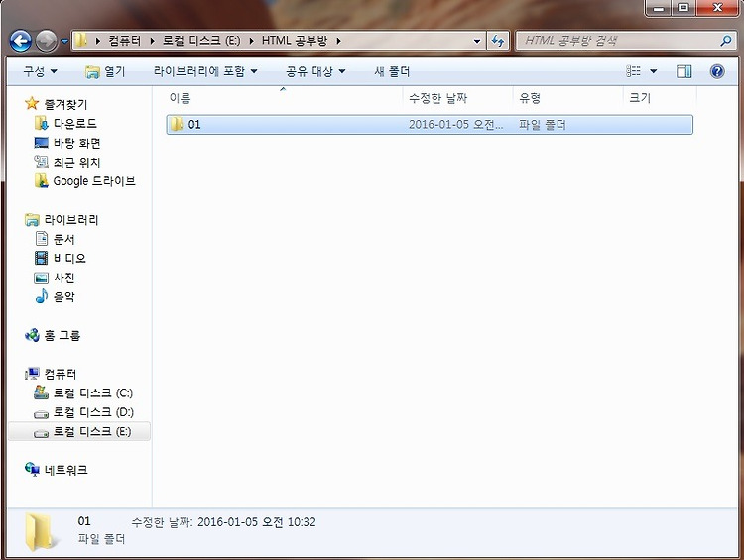Click the 사진 picture icon
The image size is (744, 560).
42,278
